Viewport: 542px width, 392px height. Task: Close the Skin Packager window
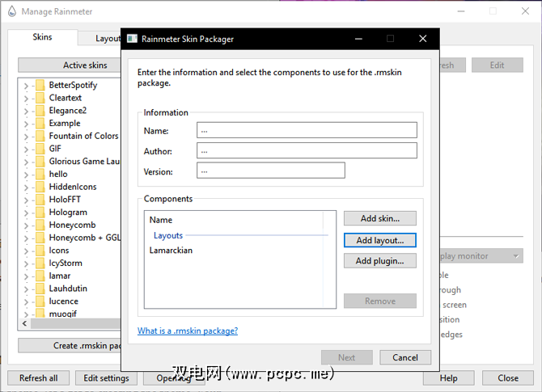coord(423,39)
